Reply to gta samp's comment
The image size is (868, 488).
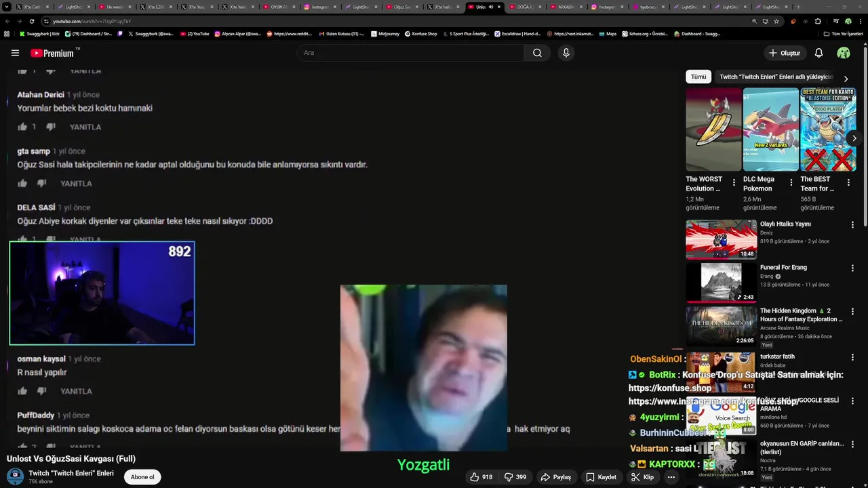76,184
